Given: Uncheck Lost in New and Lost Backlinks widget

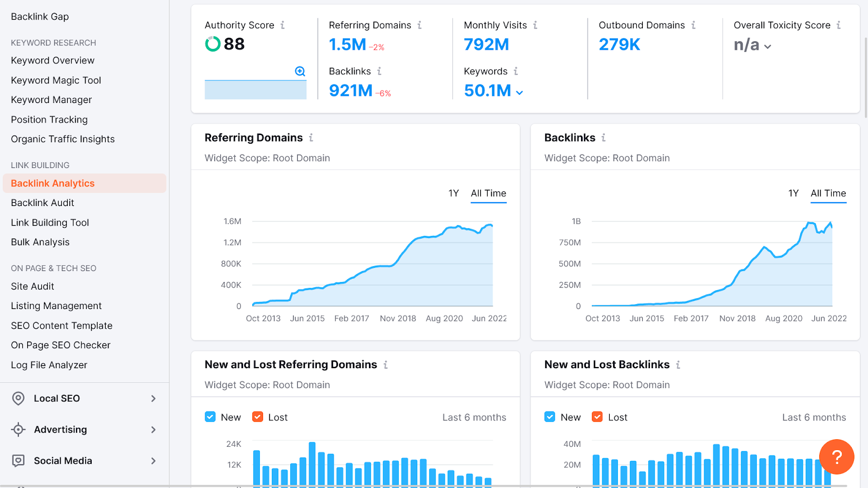Looking at the screenshot, I should pyautogui.click(x=597, y=417).
